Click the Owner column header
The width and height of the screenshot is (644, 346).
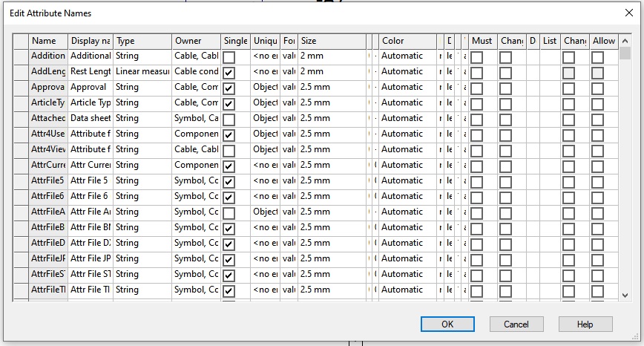pyautogui.click(x=196, y=41)
